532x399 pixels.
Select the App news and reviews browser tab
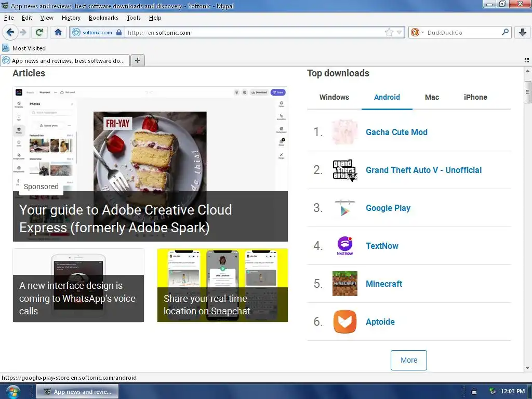click(x=65, y=60)
